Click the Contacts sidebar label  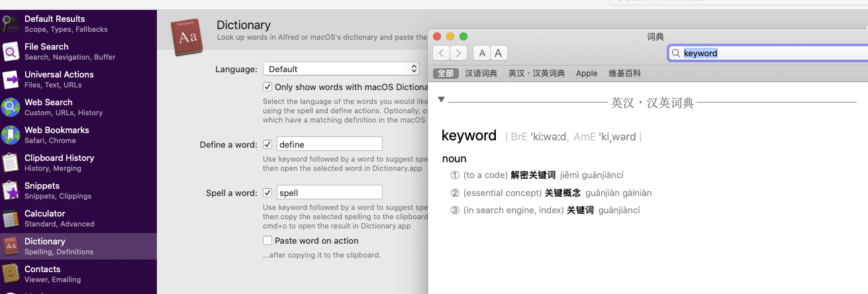click(x=42, y=269)
